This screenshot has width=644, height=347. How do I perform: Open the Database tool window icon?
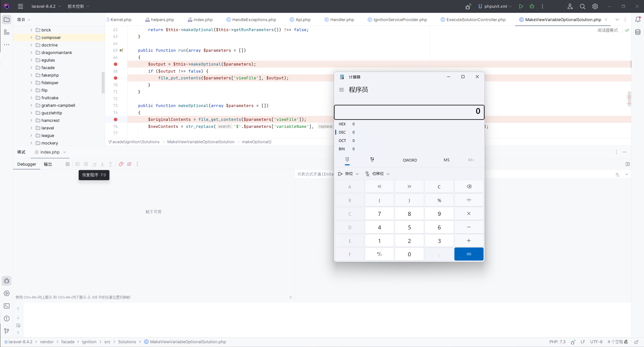tap(638, 32)
